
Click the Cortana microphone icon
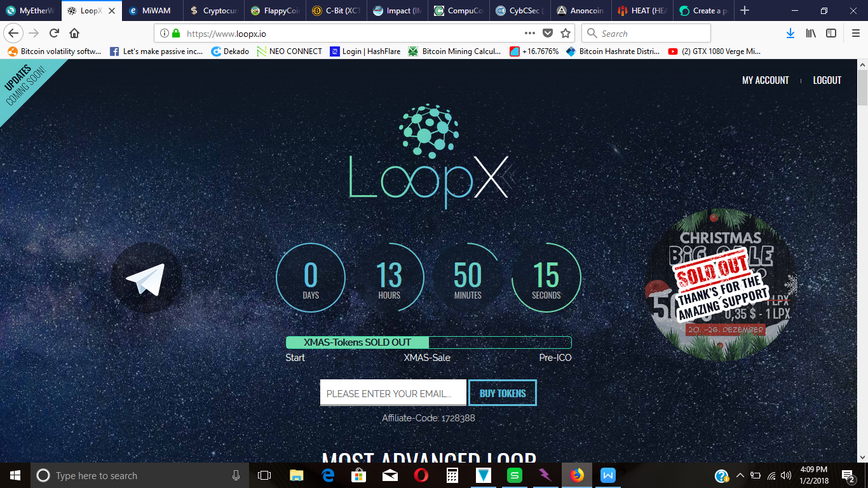236,475
